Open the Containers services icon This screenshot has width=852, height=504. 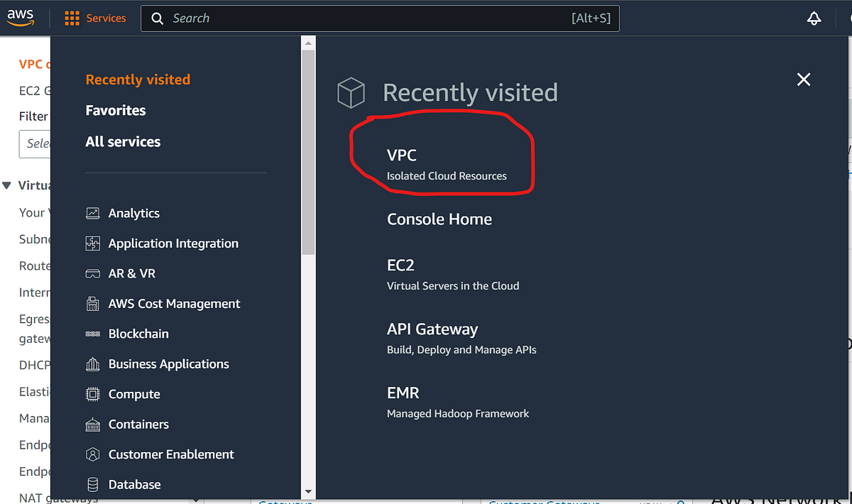[92, 424]
